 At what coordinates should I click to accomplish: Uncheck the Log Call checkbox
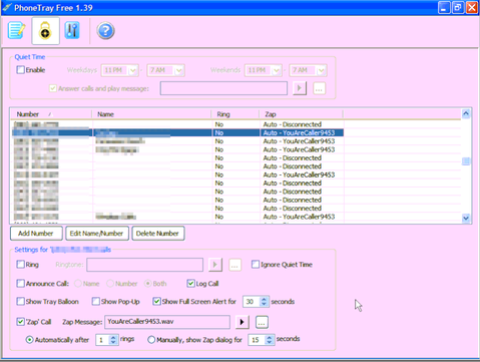pos(191,284)
